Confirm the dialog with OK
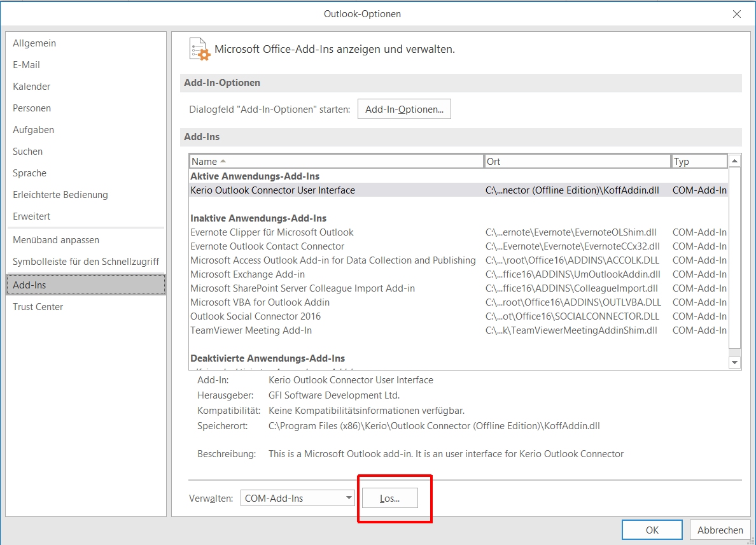This screenshot has width=756, height=545. 652,530
